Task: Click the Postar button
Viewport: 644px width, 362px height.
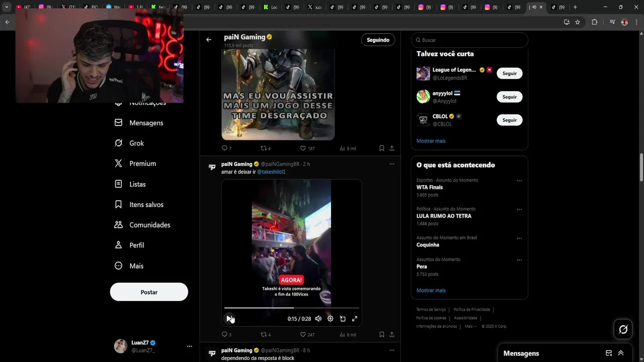Action: coord(149,292)
